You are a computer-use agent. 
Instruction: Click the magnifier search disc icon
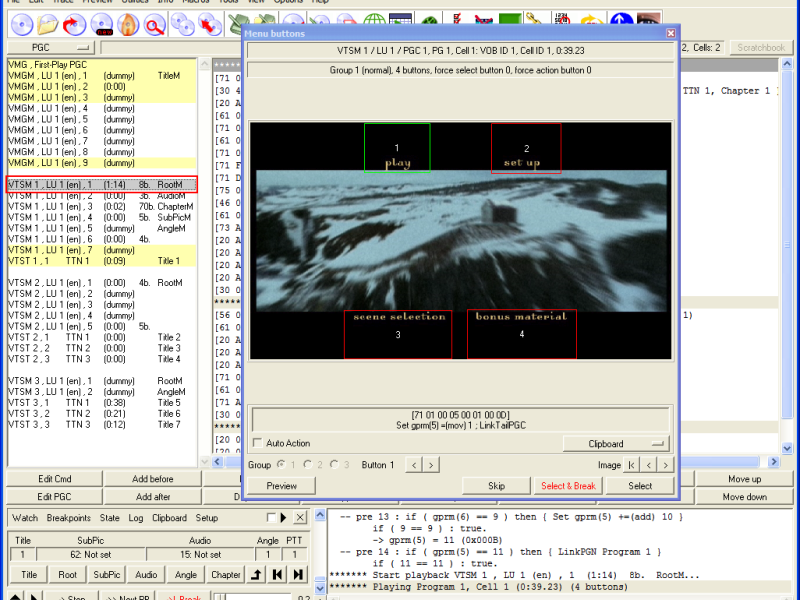[x=155, y=24]
